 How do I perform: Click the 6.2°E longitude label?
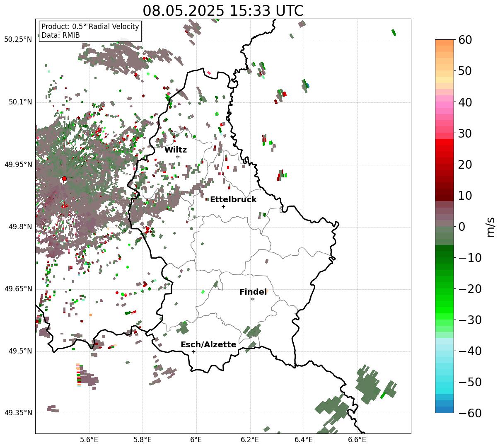250,439
